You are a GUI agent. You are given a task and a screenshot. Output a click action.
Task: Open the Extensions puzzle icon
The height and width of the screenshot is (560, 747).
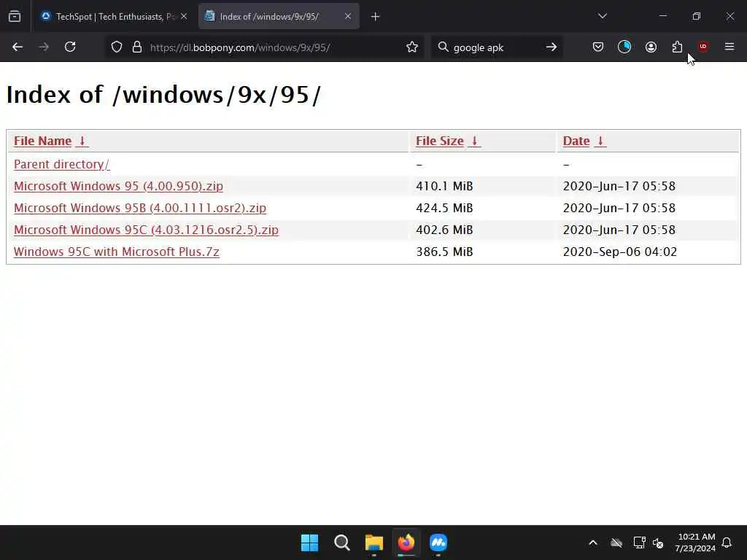coord(677,47)
